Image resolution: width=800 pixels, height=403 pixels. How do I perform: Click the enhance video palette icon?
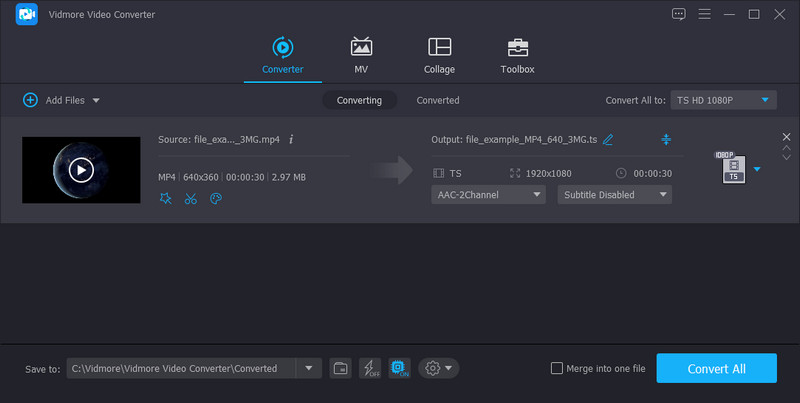215,198
